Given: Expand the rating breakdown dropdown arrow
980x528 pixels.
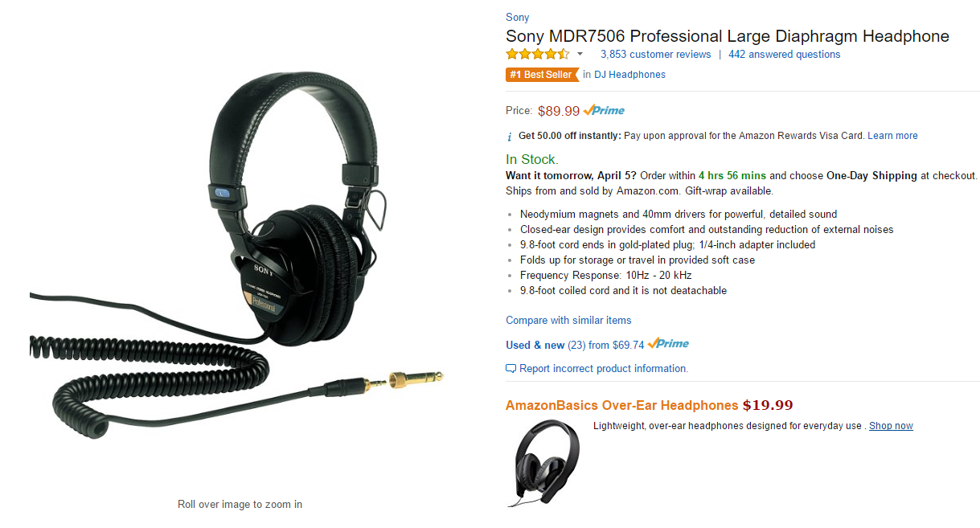Looking at the screenshot, I should 580,55.
